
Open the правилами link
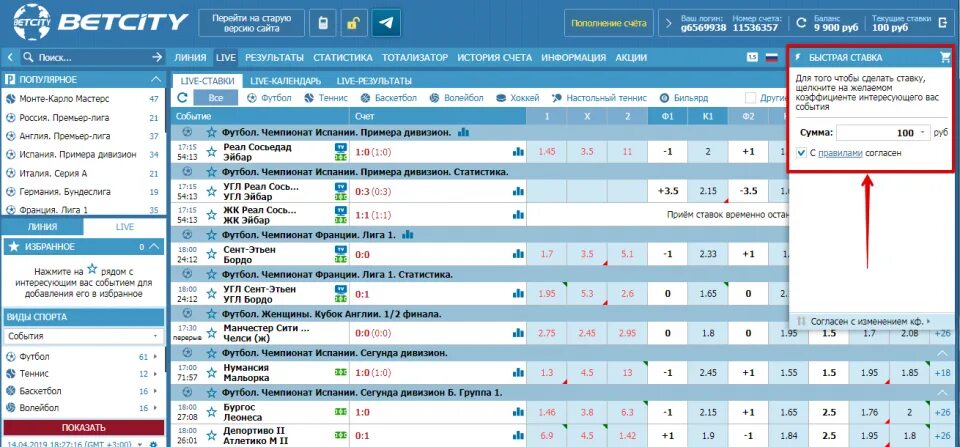click(841, 153)
